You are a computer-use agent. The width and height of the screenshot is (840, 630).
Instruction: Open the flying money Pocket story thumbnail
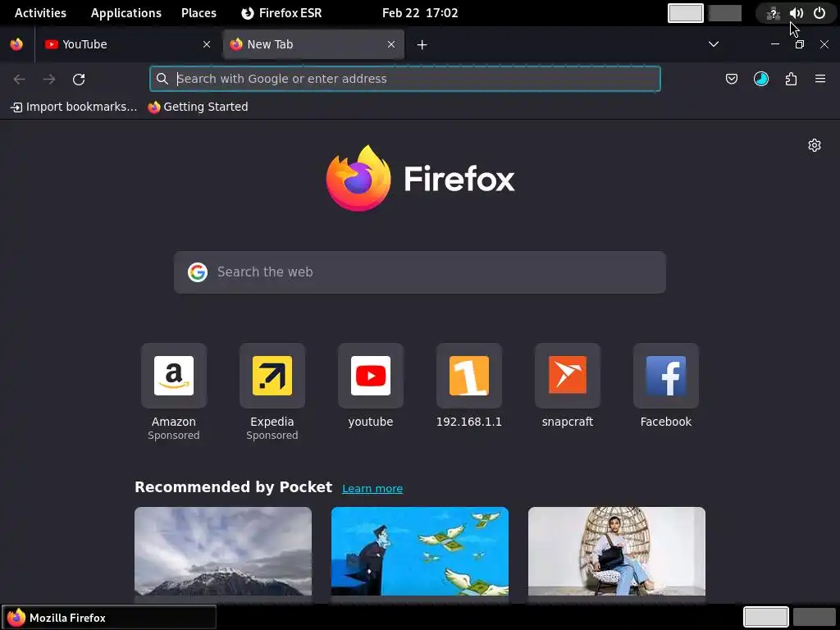coord(420,551)
